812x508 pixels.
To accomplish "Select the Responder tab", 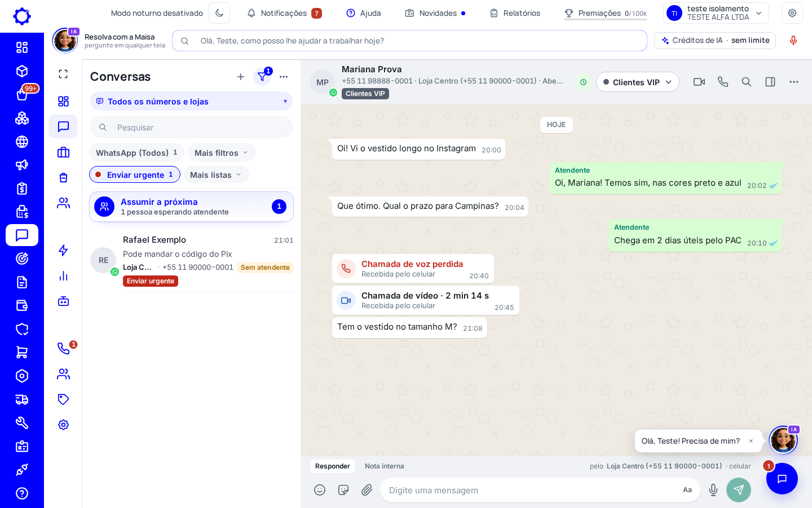I will [x=333, y=466].
